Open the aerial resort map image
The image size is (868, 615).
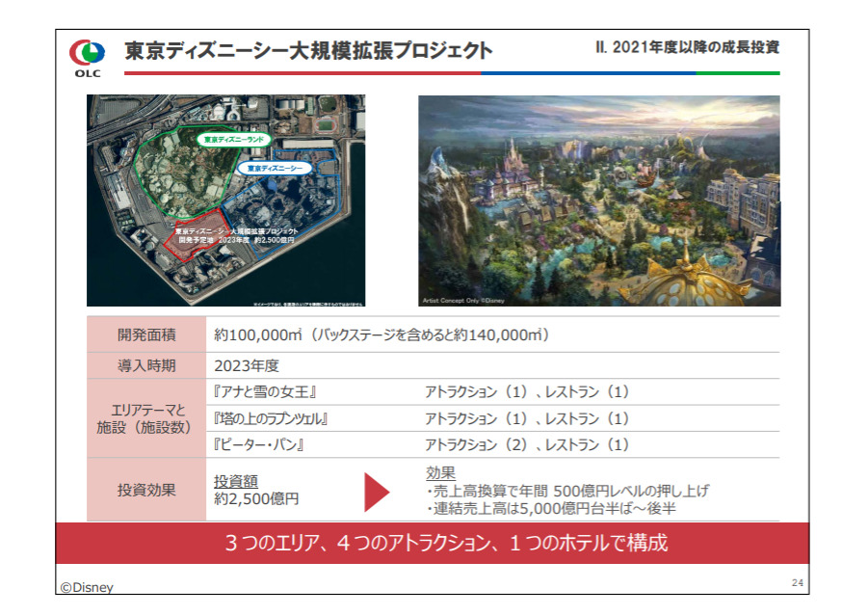point(225,200)
